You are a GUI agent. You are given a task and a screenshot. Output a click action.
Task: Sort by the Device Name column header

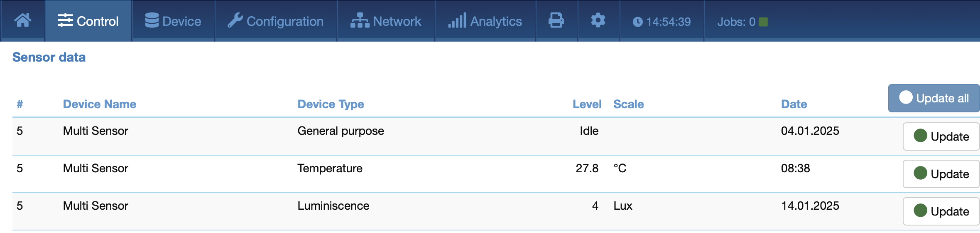[100, 104]
